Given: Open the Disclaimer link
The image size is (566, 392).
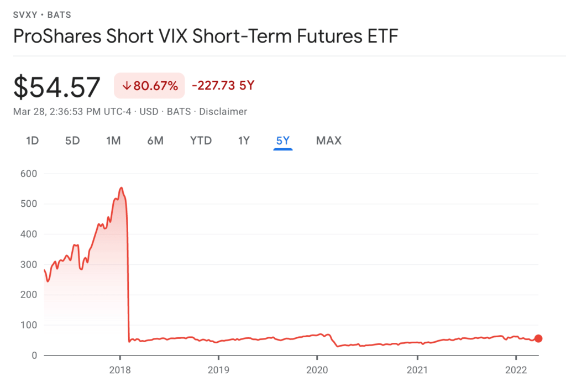Looking at the screenshot, I should pyautogui.click(x=223, y=112).
